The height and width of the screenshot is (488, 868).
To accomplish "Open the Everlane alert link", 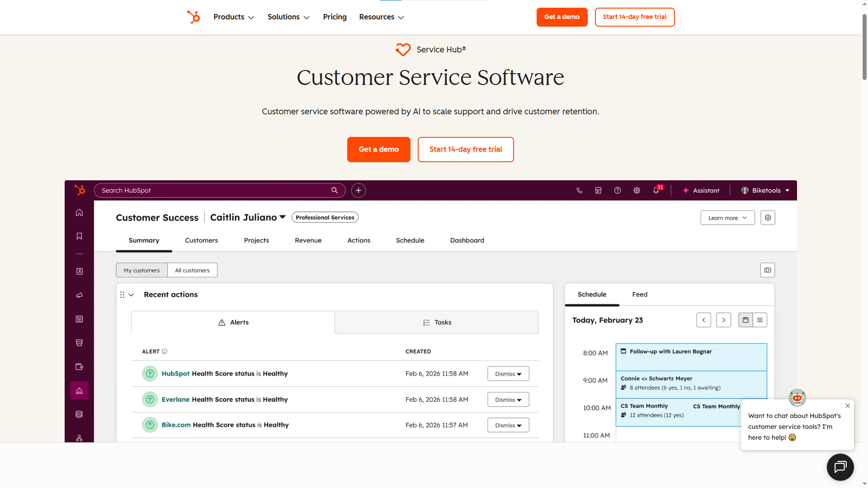I will 175,399.
